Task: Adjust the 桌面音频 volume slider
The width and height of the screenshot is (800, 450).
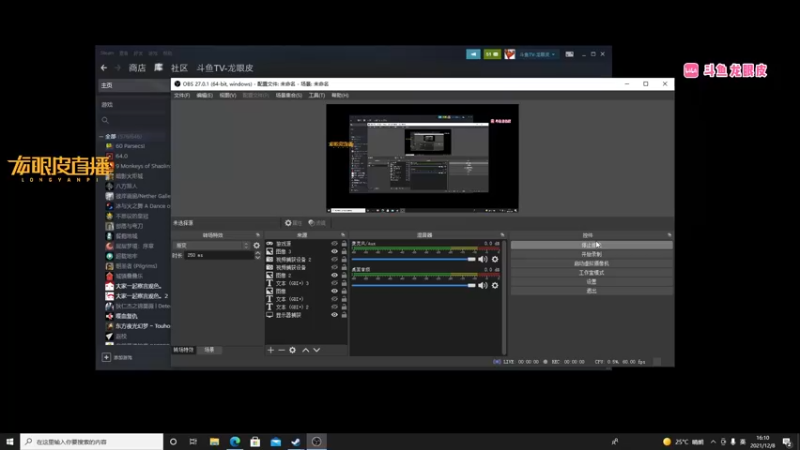Action: [413, 285]
